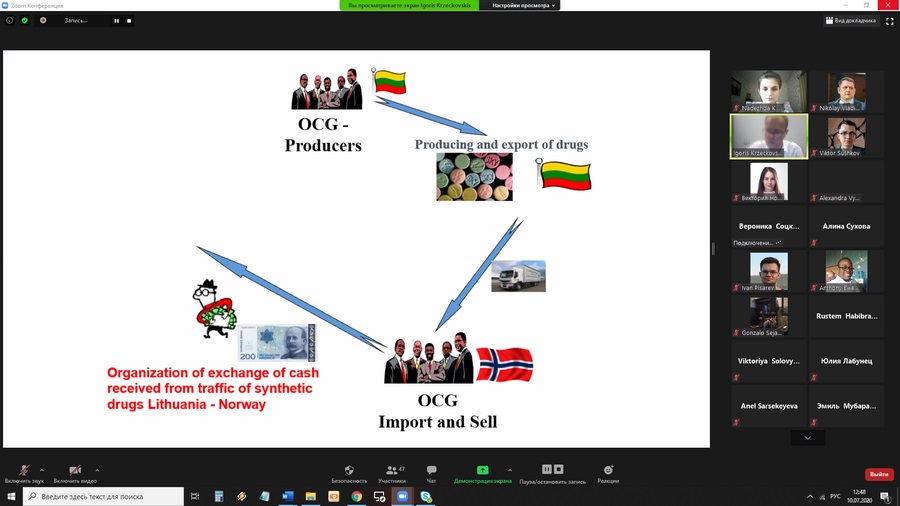The height and width of the screenshot is (506, 900).
Task: Click the green screen viewing notification bar
Action: (409, 5)
